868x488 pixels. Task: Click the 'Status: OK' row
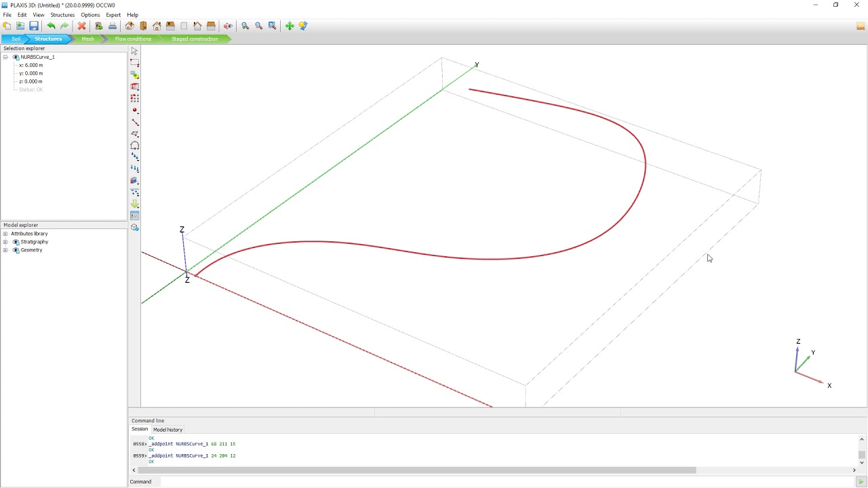[x=31, y=89]
